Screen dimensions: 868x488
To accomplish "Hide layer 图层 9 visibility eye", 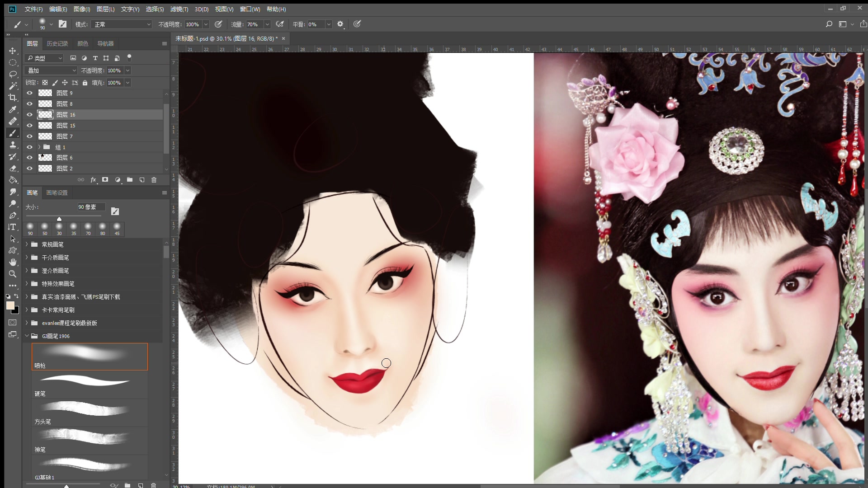I will [30, 93].
